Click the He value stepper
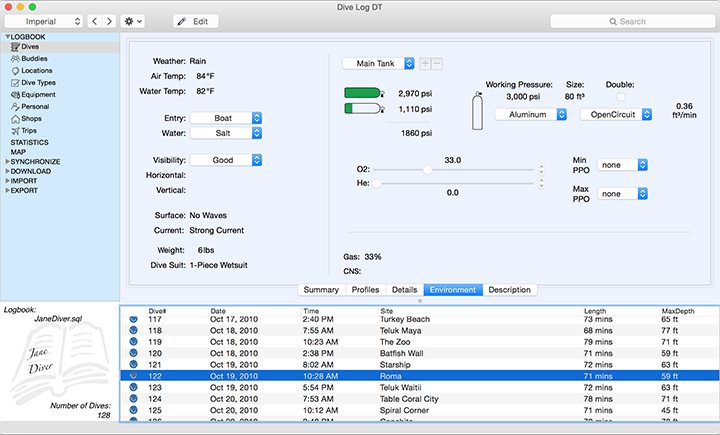This screenshot has width=720, height=435. (x=541, y=184)
